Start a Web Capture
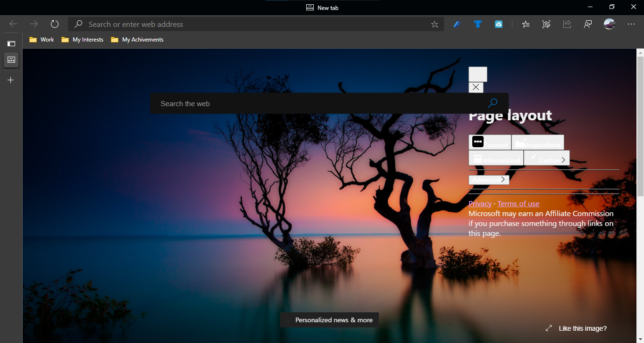 click(x=546, y=24)
